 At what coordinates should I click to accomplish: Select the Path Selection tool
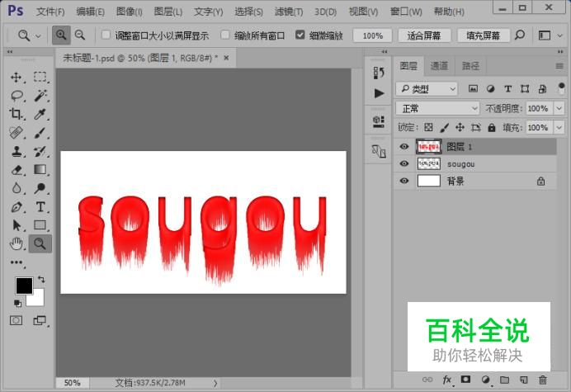click(x=17, y=225)
